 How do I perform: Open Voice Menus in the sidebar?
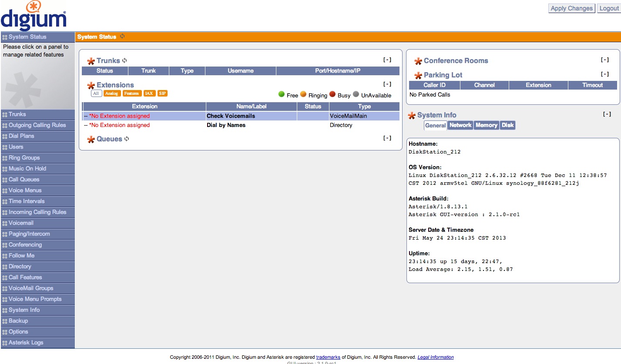[38, 190]
